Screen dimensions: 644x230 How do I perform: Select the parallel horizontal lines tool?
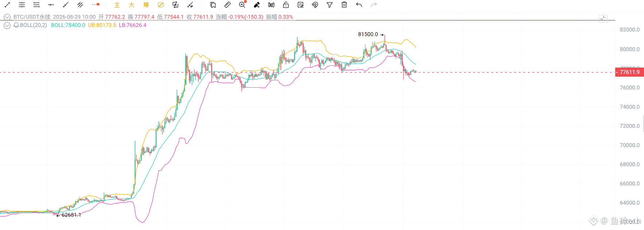point(22,5)
